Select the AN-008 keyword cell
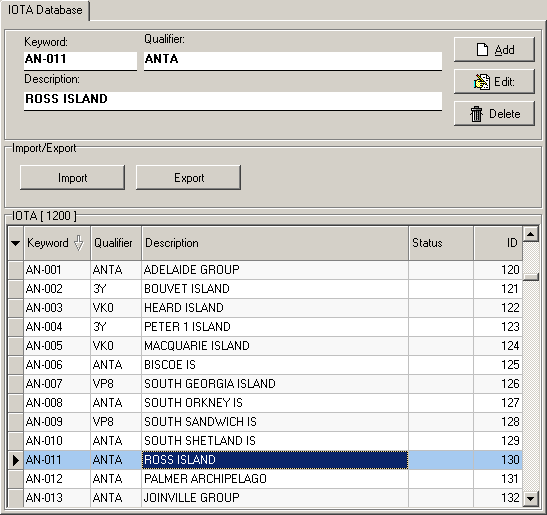This screenshot has height=515, width=547. (x=57, y=403)
